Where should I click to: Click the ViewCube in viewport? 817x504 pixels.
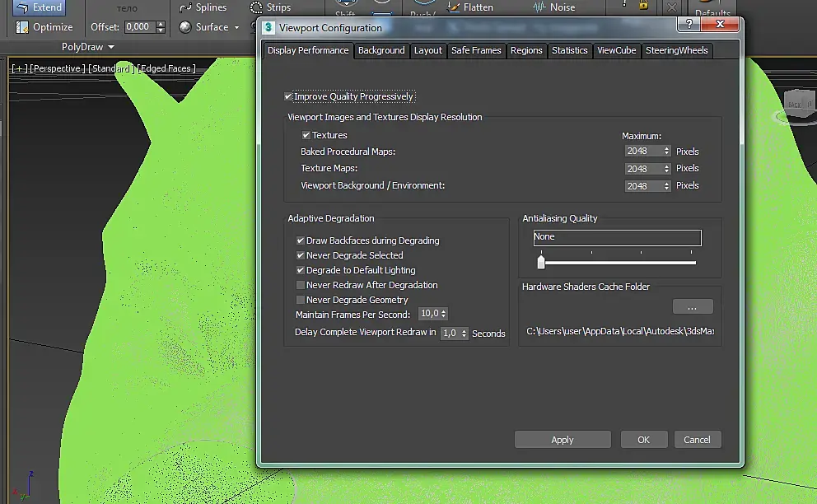click(x=798, y=104)
